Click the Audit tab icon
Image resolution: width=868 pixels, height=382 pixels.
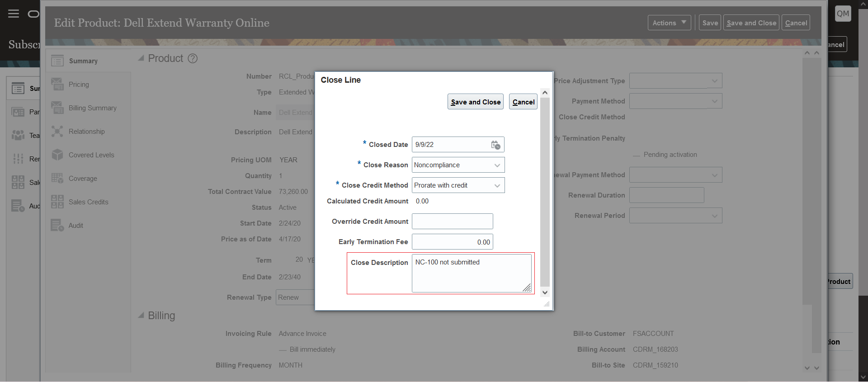coord(57,225)
